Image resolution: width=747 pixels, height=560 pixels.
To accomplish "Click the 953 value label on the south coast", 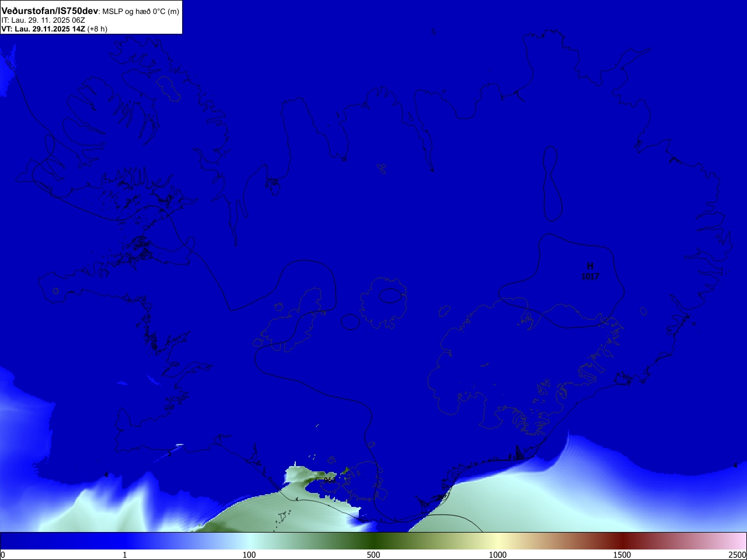I will (330, 480).
